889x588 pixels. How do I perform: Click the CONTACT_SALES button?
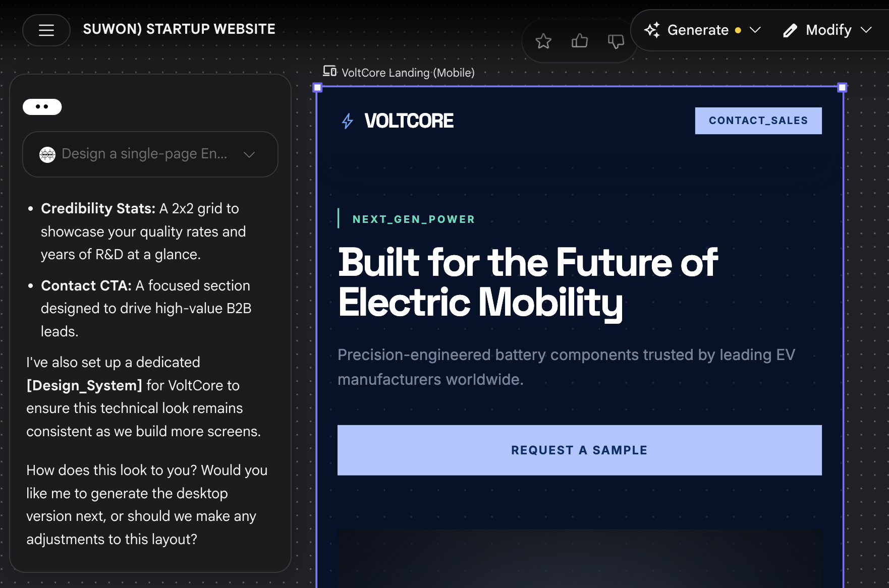[758, 121]
